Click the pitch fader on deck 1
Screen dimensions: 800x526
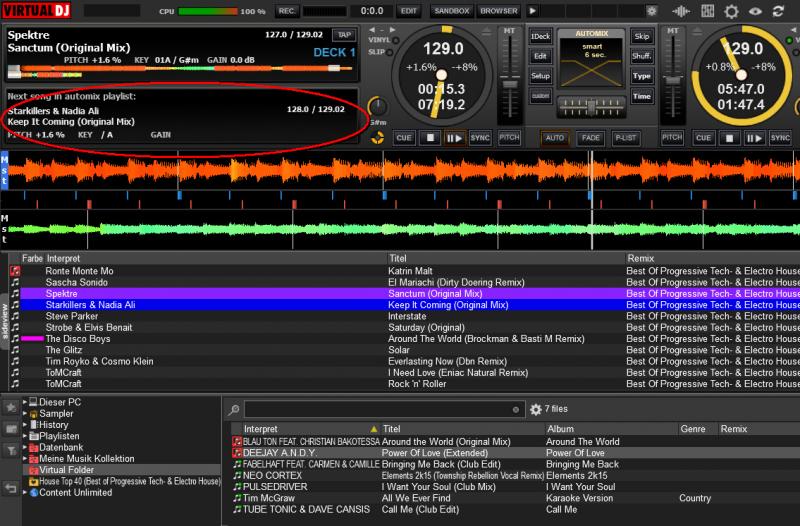[510, 85]
